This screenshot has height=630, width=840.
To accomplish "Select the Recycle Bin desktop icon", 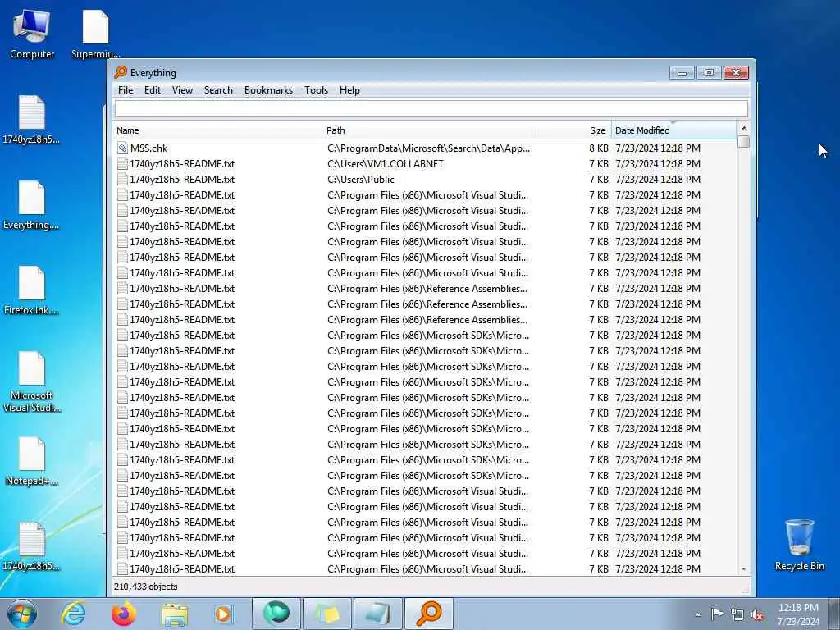I will coord(799,545).
